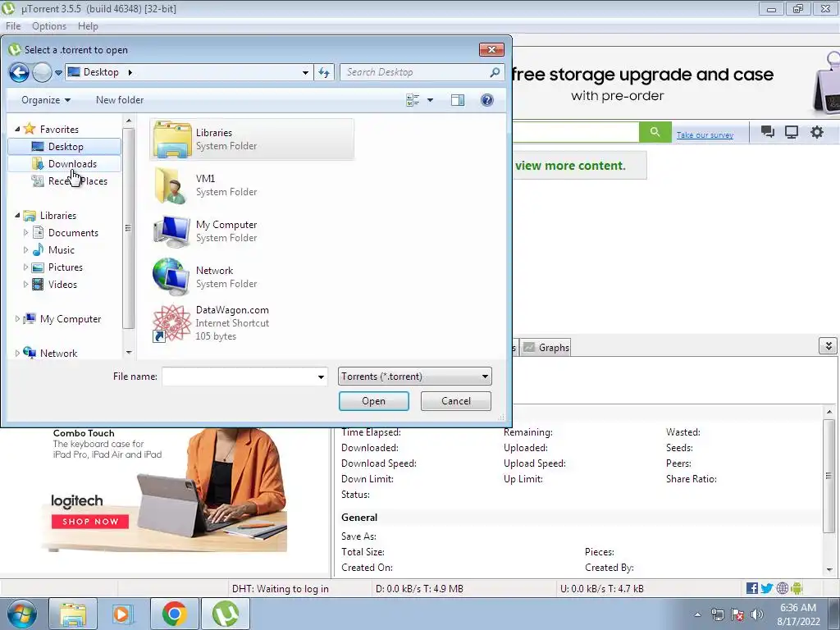Open recent locations dropdown arrow beside navigation buttons

point(58,73)
